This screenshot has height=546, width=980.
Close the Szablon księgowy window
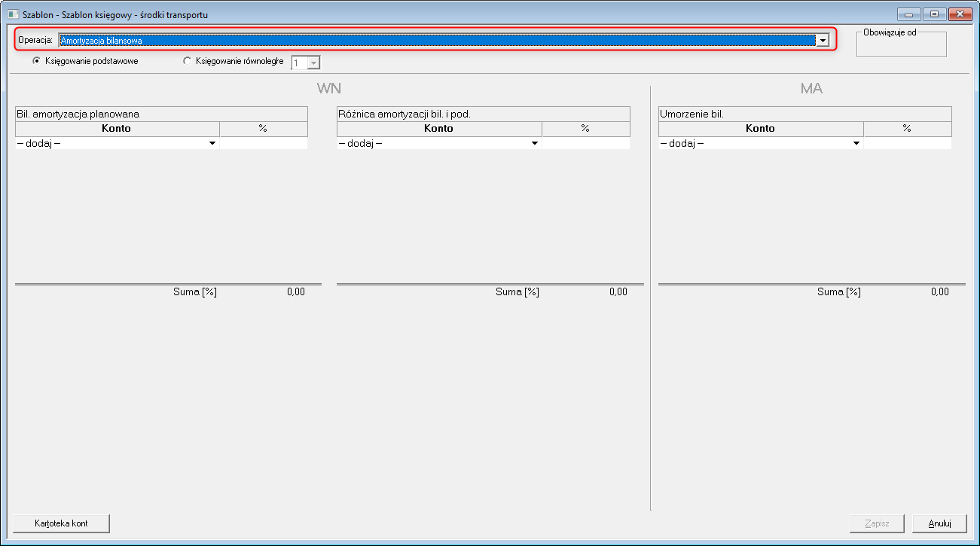[x=960, y=14]
